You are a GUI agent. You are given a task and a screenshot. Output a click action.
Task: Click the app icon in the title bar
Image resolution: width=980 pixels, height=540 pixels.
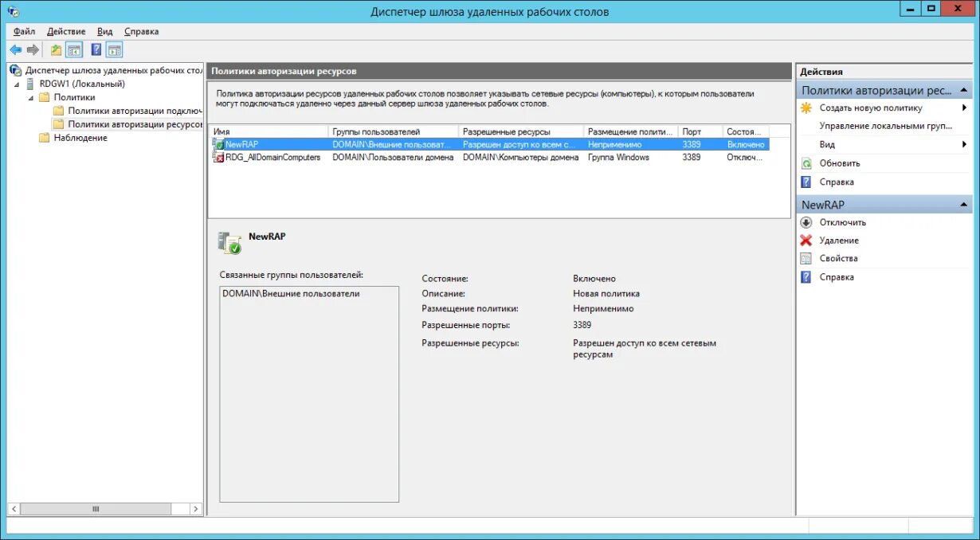click(x=14, y=11)
